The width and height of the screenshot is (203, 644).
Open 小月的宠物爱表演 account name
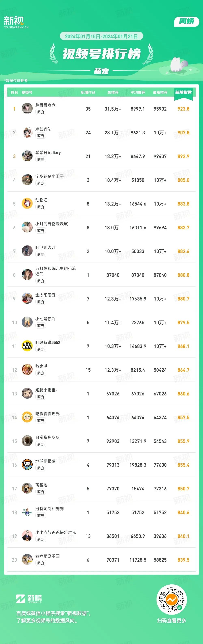52,224
